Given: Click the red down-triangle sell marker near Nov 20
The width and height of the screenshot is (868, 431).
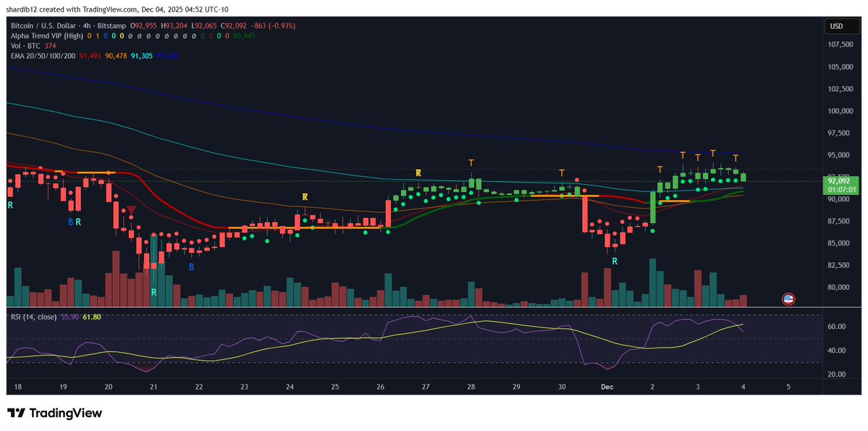Looking at the screenshot, I should pos(131,211).
